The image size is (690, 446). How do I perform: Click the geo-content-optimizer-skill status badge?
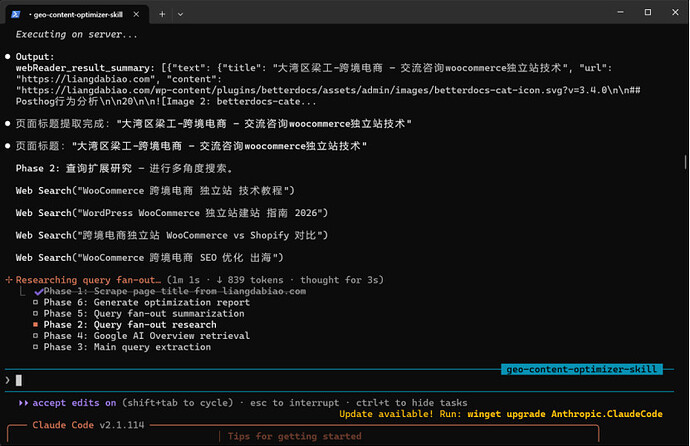[x=582, y=369]
